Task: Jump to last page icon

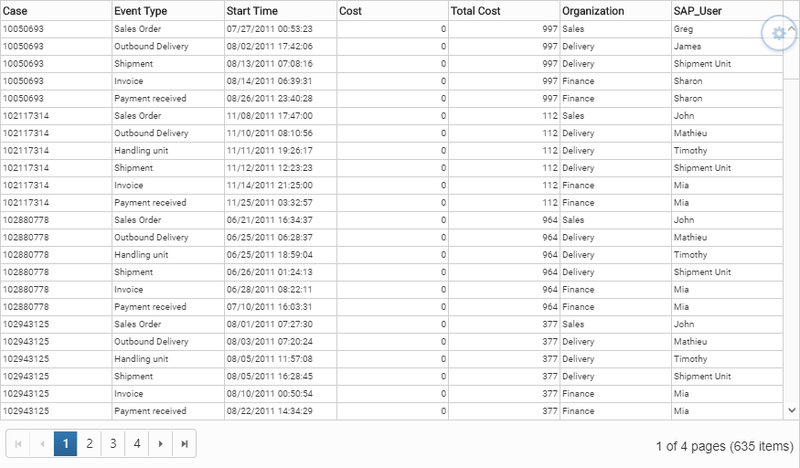Action: click(x=184, y=444)
